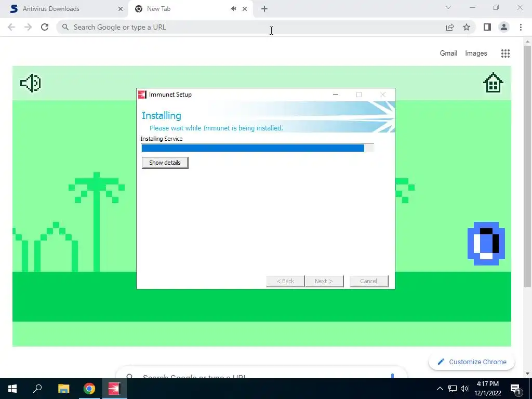Close the Antivirus Downloads tab
The height and width of the screenshot is (399, 532).
[121, 9]
